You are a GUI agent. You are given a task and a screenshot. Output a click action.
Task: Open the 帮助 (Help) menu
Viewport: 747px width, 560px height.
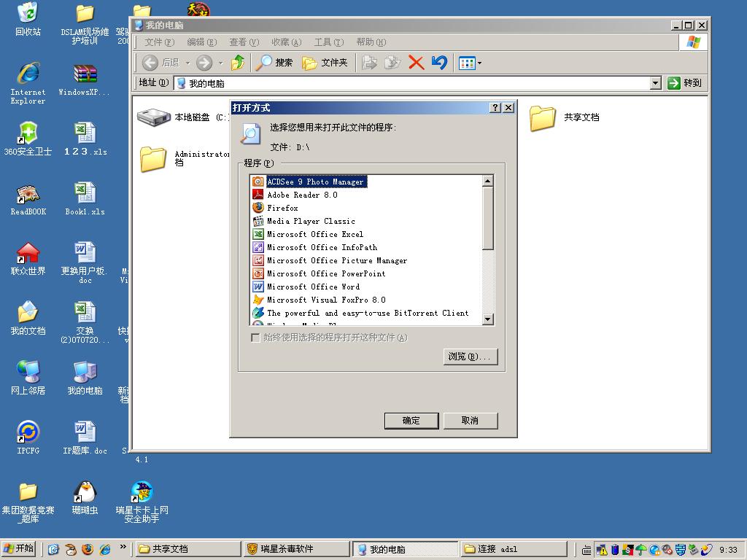click(x=371, y=42)
